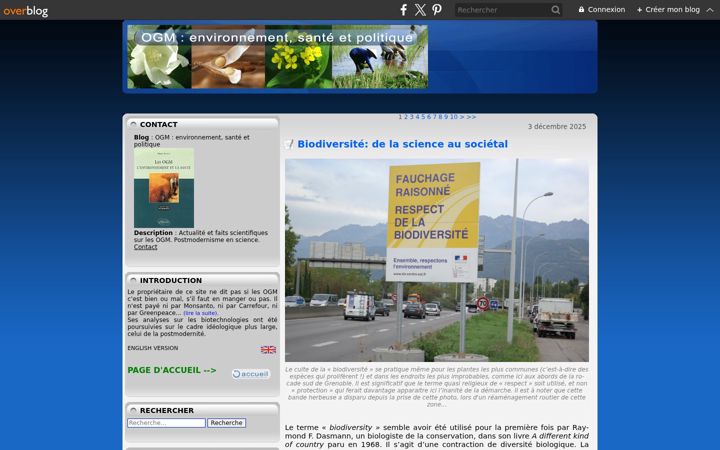Open article Biodiversité: de la science au sociétal

click(402, 144)
